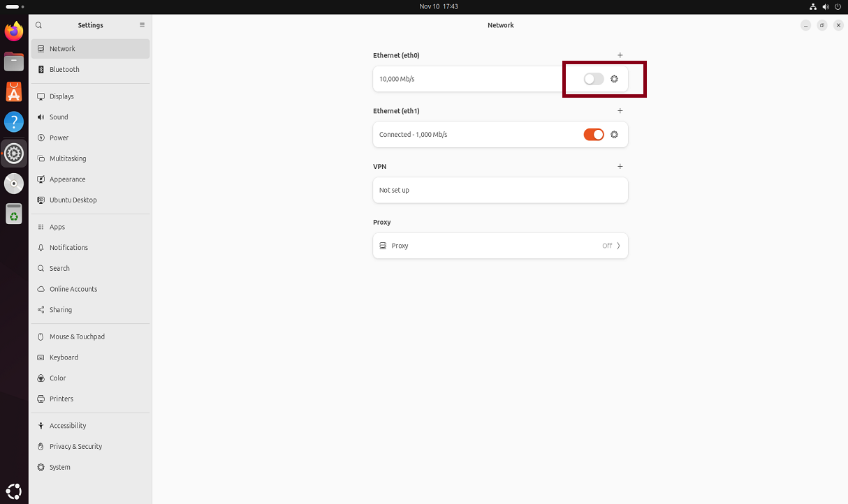Open Privacy & Security settings
Screen dimensions: 848x504
75,447
